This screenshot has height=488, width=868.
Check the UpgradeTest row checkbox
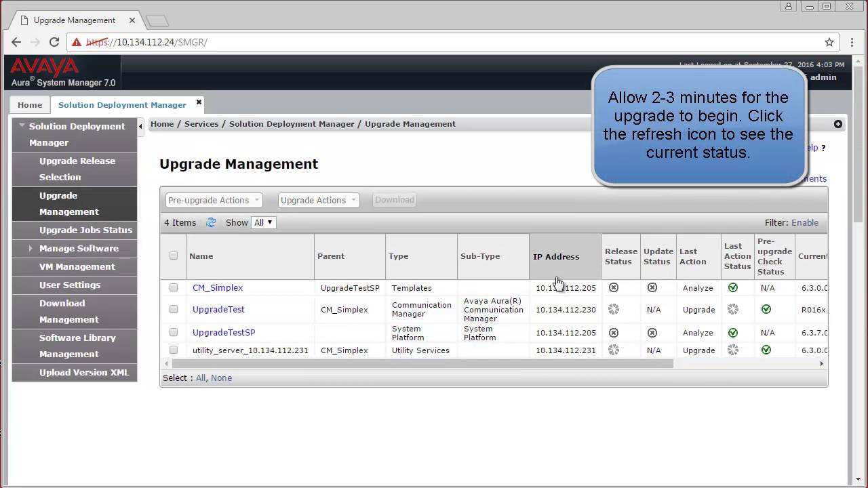[x=174, y=309]
